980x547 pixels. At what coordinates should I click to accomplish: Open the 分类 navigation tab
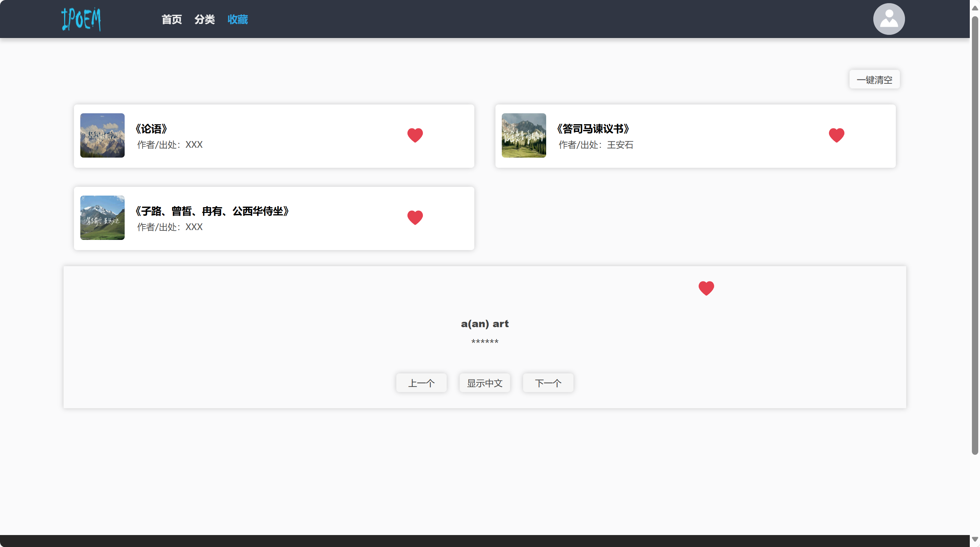coord(204,19)
